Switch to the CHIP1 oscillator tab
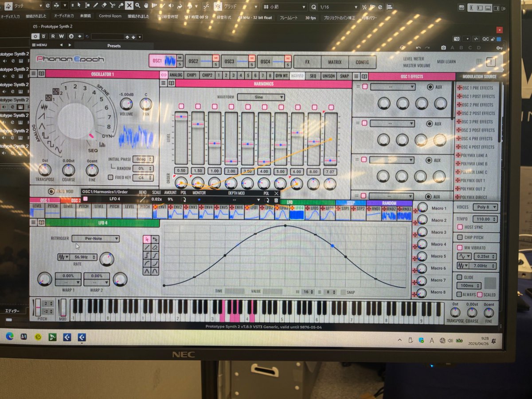 192,75
